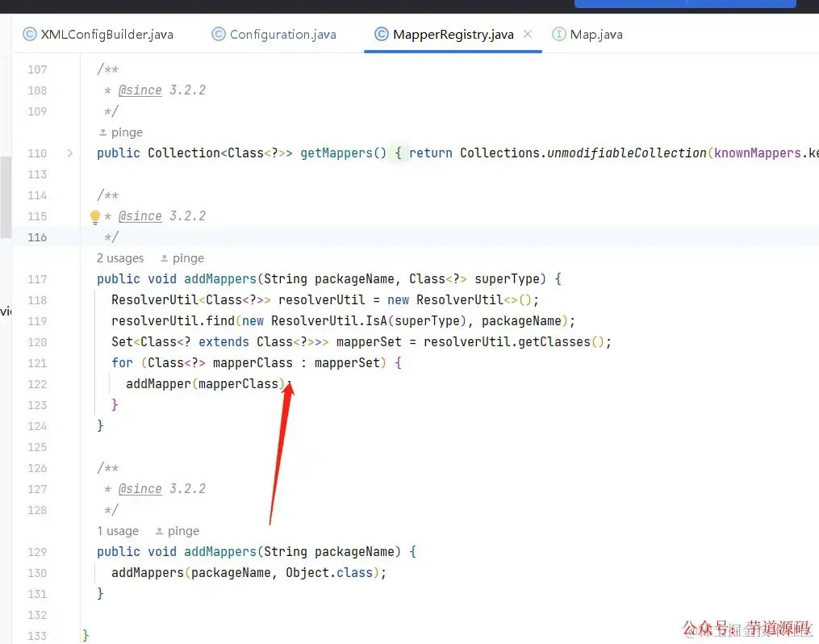Image resolution: width=819 pixels, height=644 pixels.
Task: Click knownMappers on line 110
Action: (x=758, y=153)
